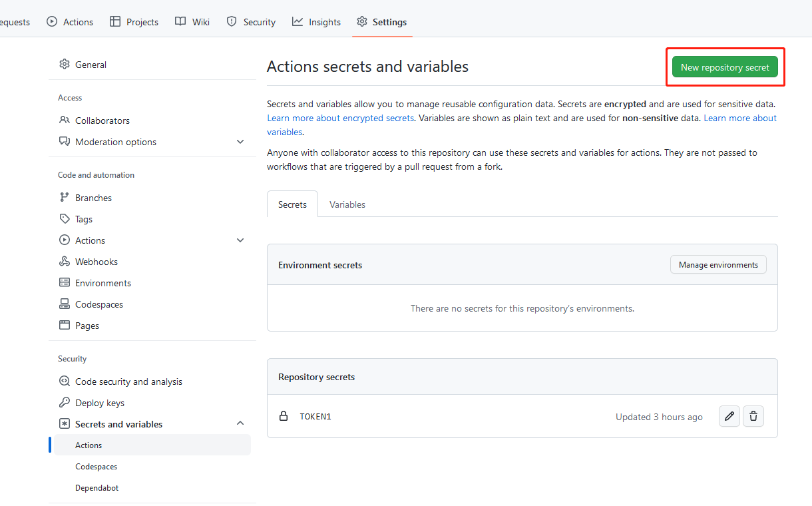Click the trash delete icon for TOKEN1
Screen dimensions: 812x506
point(753,416)
